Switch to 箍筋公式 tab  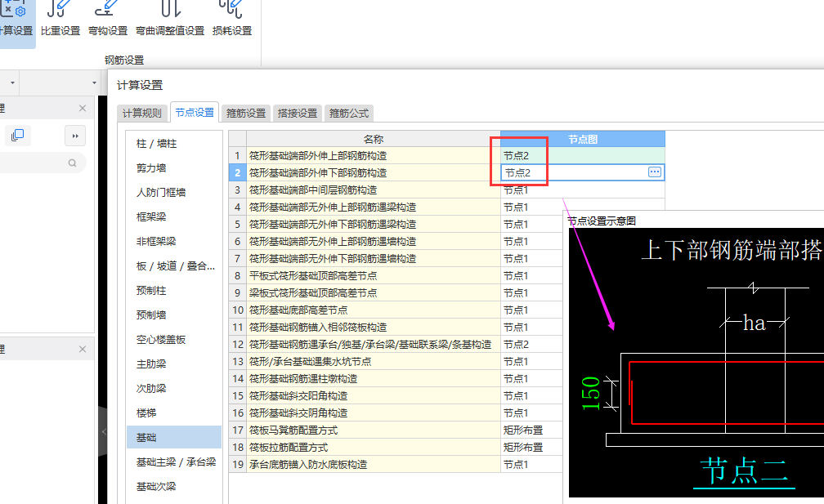click(x=349, y=114)
